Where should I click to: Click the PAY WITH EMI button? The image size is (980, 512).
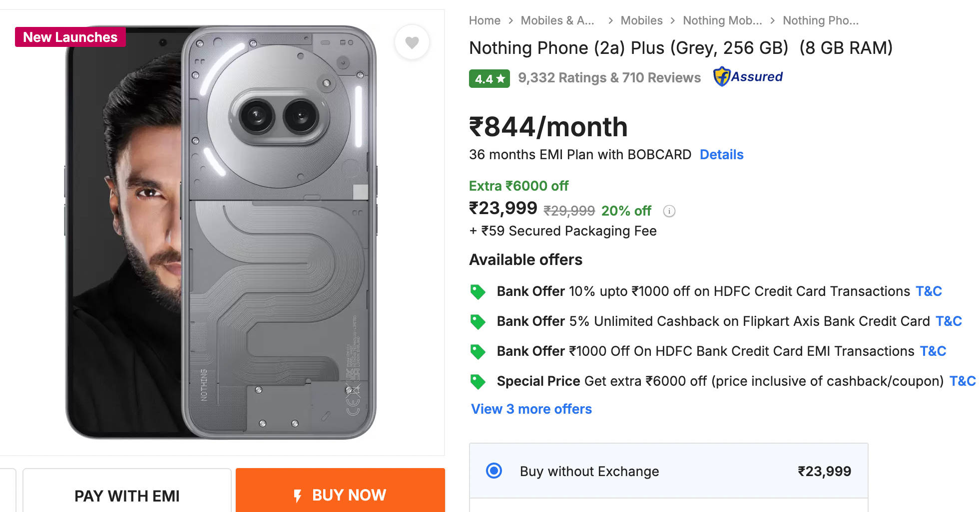click(127, 495)
